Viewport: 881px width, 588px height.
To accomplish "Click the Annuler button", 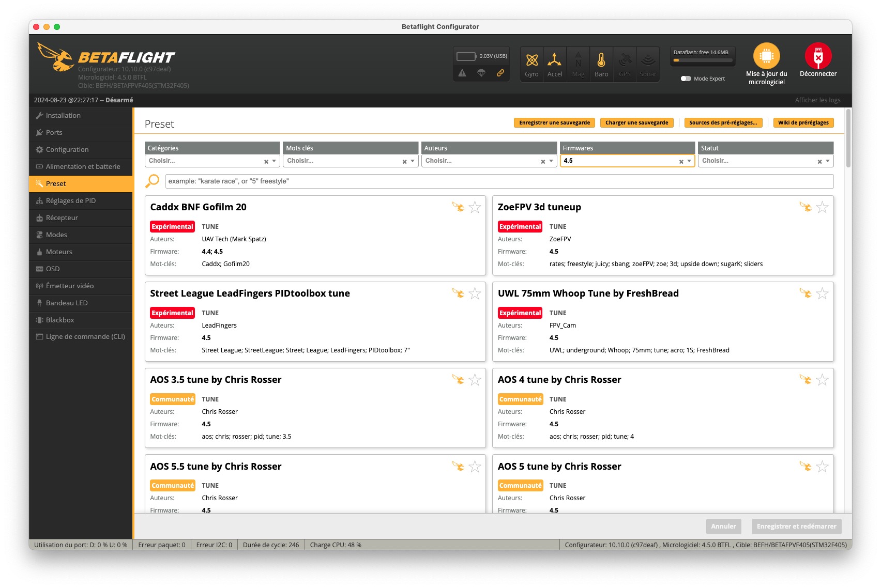I will tap(723, 527).
